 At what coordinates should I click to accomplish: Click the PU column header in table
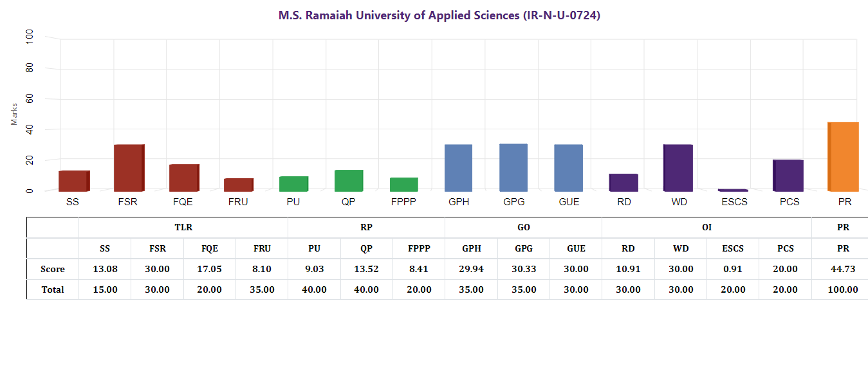(314, 248)
